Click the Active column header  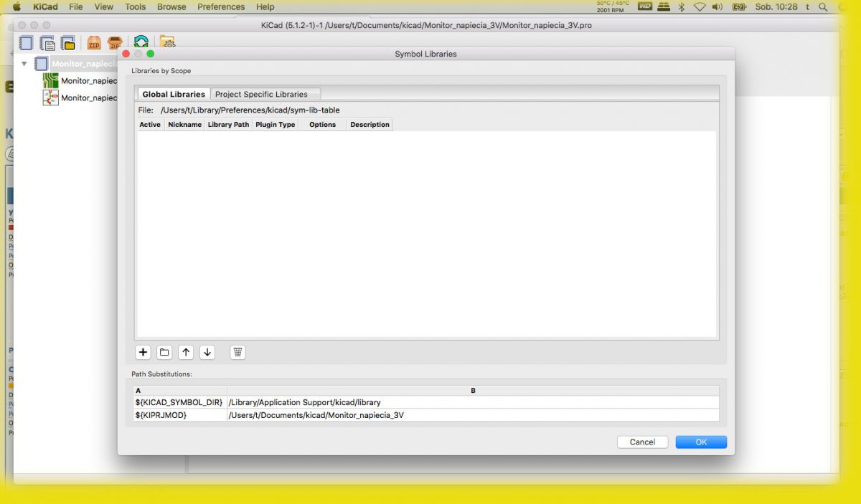tap(150, 125)
